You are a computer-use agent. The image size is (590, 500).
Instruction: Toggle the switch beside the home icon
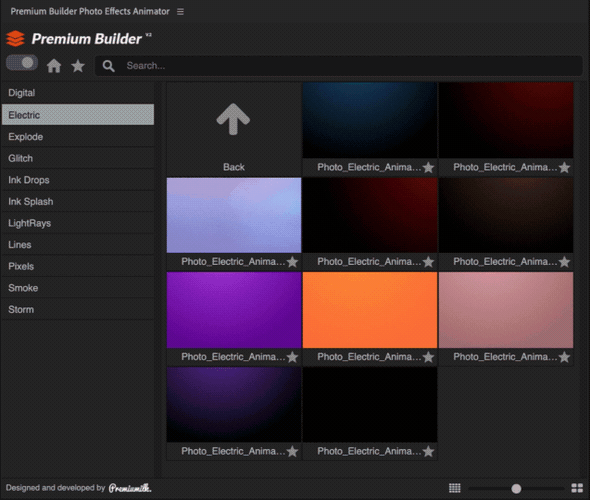[22, 63]
